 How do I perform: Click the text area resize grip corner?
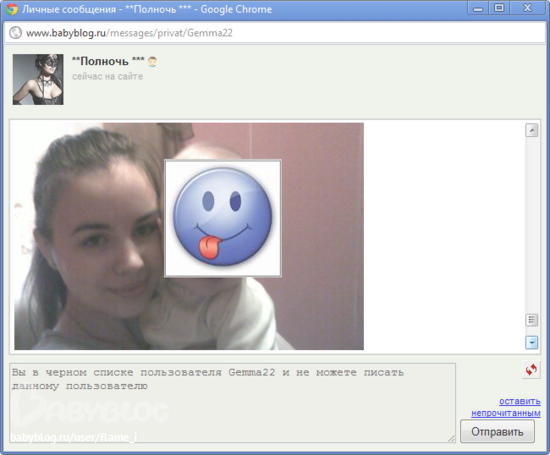click(x=451, y=439)
